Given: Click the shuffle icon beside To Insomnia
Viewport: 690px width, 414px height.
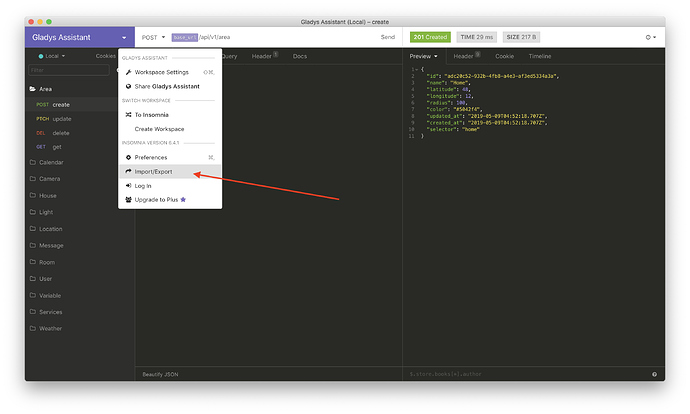Looking at the screenshot, I should pyautogui.click(x=128, y=115).
